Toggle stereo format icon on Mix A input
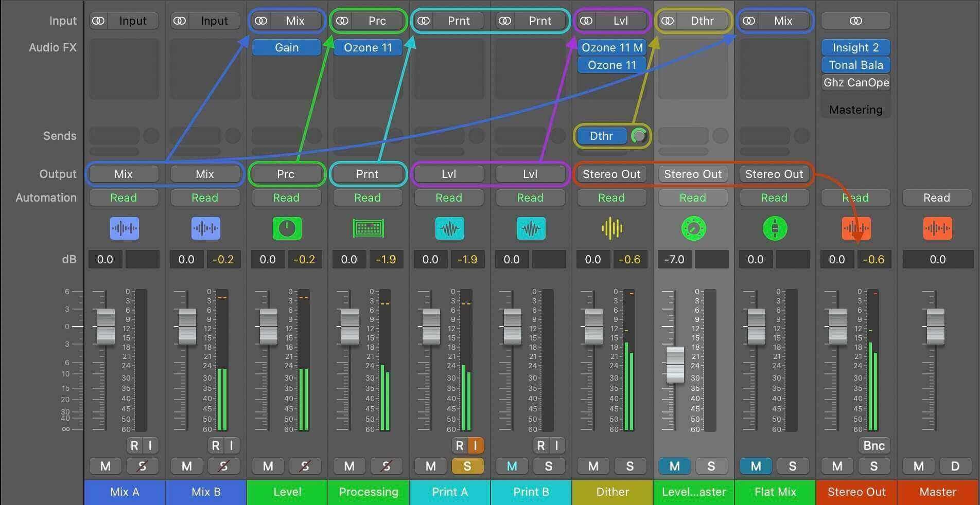Viewport: 980px width, 505px height. tap(98, 21)
